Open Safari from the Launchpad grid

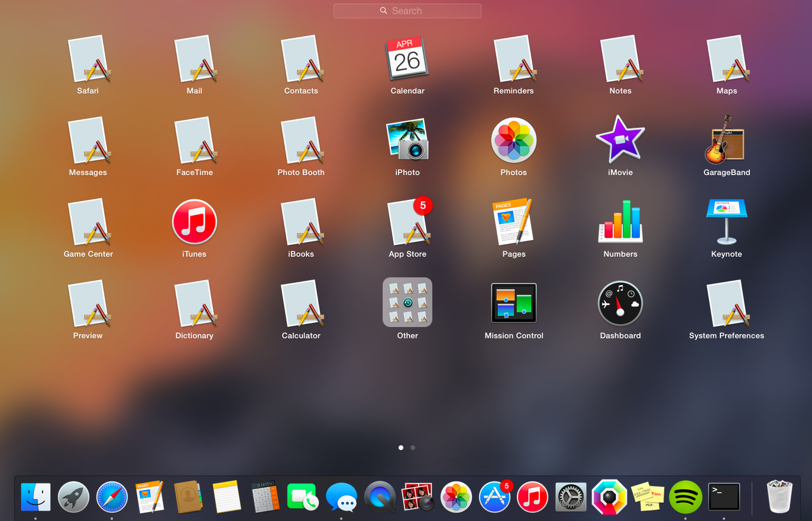coord(88,59)
